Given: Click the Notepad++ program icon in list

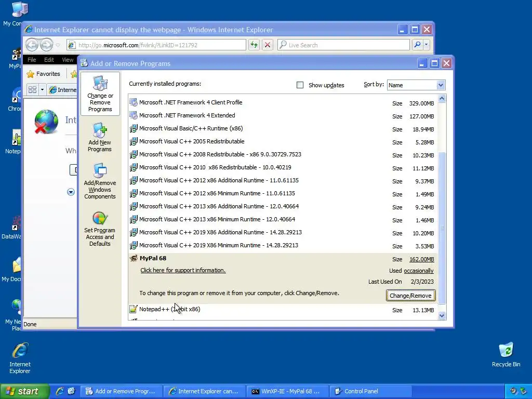Looking at the screenshot, I should pyautogui.click(x=134, y=309).
